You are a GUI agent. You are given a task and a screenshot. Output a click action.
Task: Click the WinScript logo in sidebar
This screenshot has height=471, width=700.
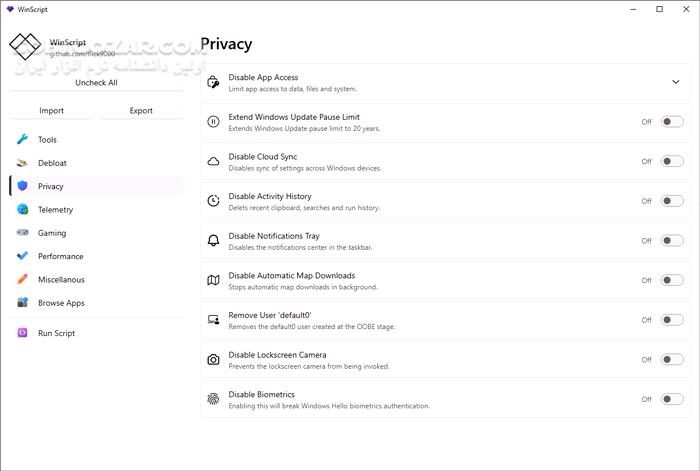(x=27, y=48)
